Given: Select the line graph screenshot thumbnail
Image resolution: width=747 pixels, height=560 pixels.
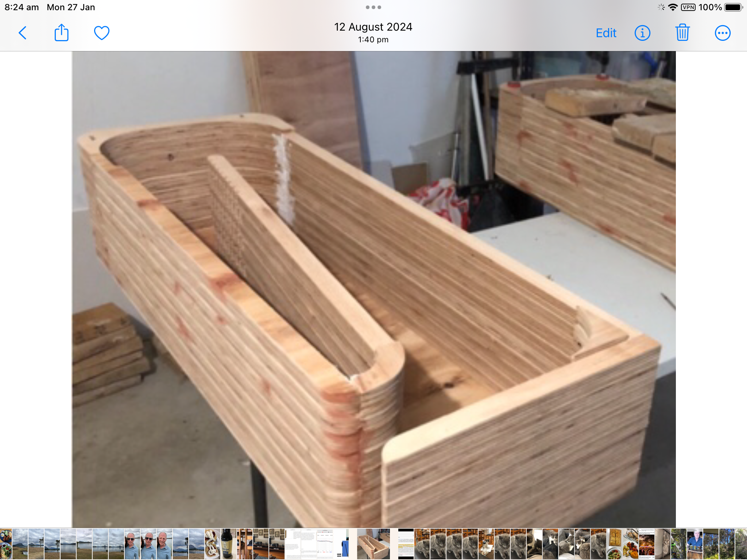Looking at the screenshot, I should (x=325, y=544).
